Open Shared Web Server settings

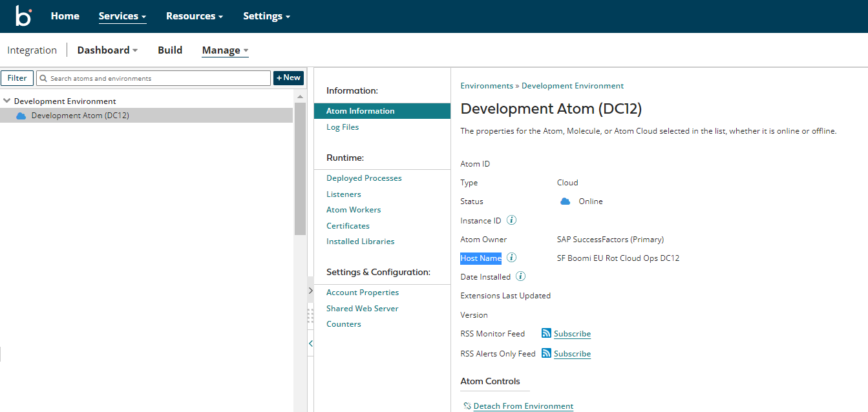point(362,309)
